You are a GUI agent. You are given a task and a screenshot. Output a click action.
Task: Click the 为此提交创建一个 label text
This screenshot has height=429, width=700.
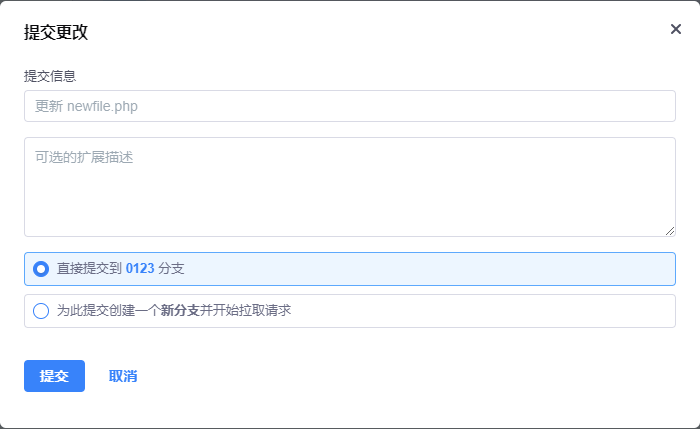(108, 311)
